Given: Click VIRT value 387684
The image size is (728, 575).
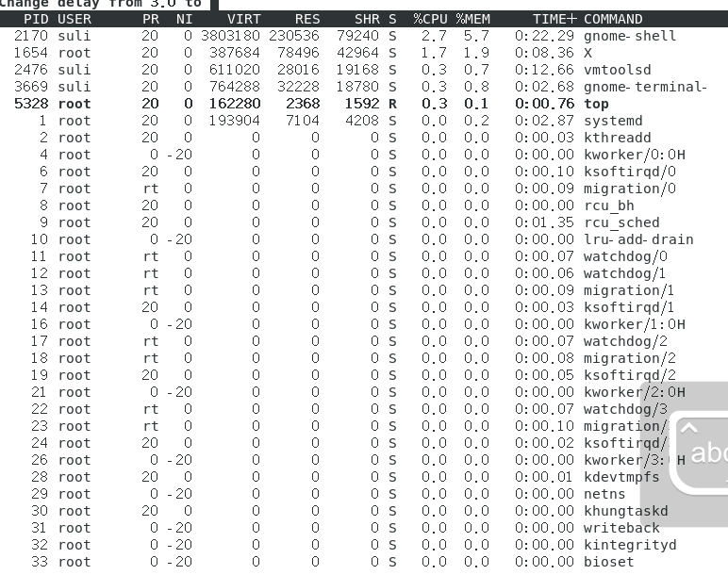Looking at the screenshot, I should pos(235,53).
